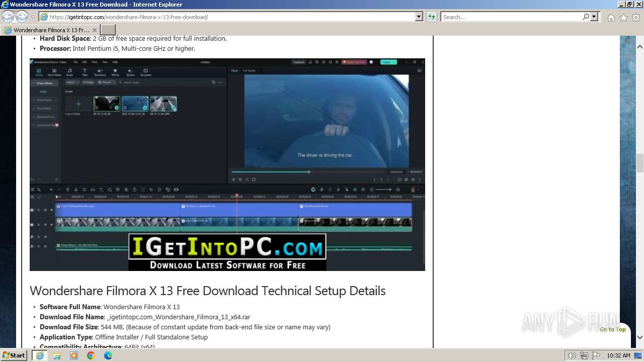Screen dimensions: 644x362
Task: Click the vertical scrollbar thumb
Action: [x=640, y=163]
